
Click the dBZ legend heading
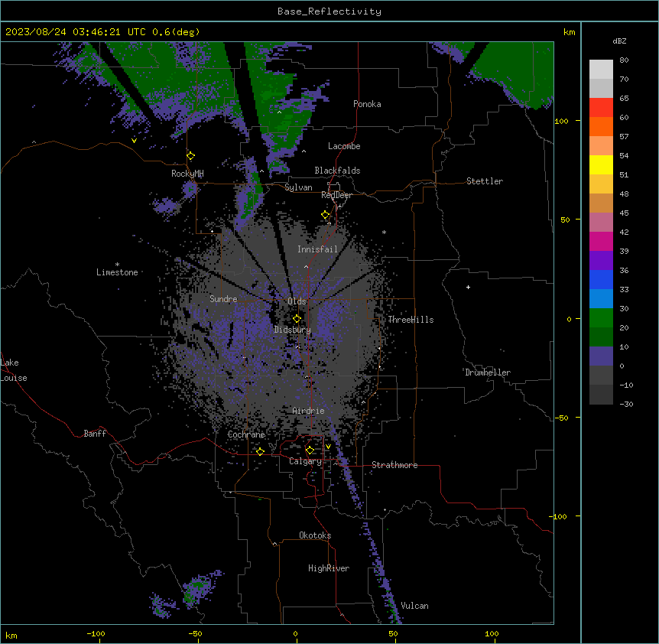click(x=619, y=41)
